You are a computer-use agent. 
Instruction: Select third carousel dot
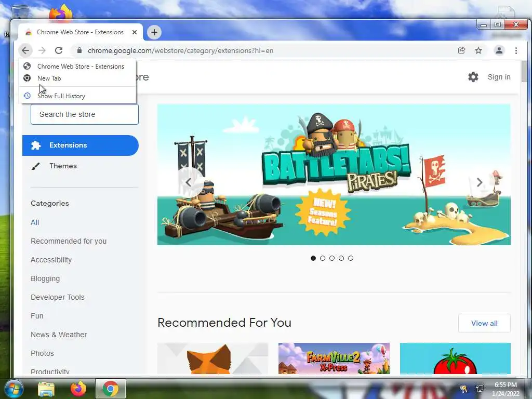coord(332,258)
